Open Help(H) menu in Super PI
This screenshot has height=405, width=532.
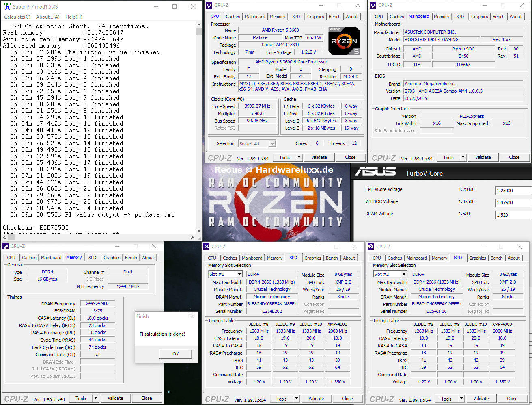coord(74,17)
